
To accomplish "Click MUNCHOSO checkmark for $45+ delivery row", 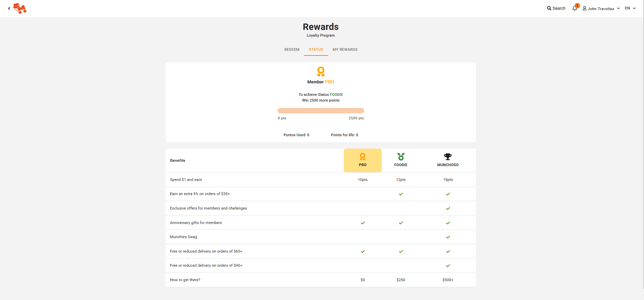I will pyautogui.click(x=448, y=266).
